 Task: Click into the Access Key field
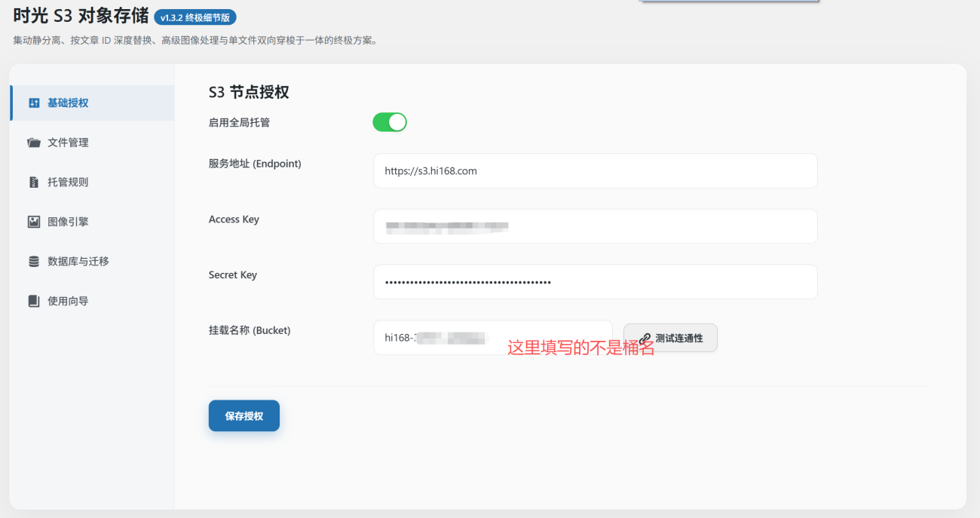tap(595, 226)
